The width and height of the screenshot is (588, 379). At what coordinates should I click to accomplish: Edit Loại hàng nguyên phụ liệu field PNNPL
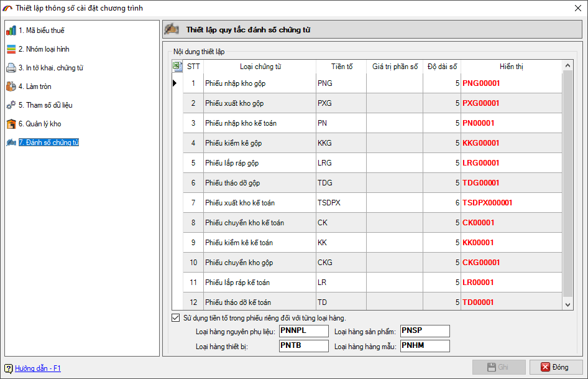tap(304, 331)
